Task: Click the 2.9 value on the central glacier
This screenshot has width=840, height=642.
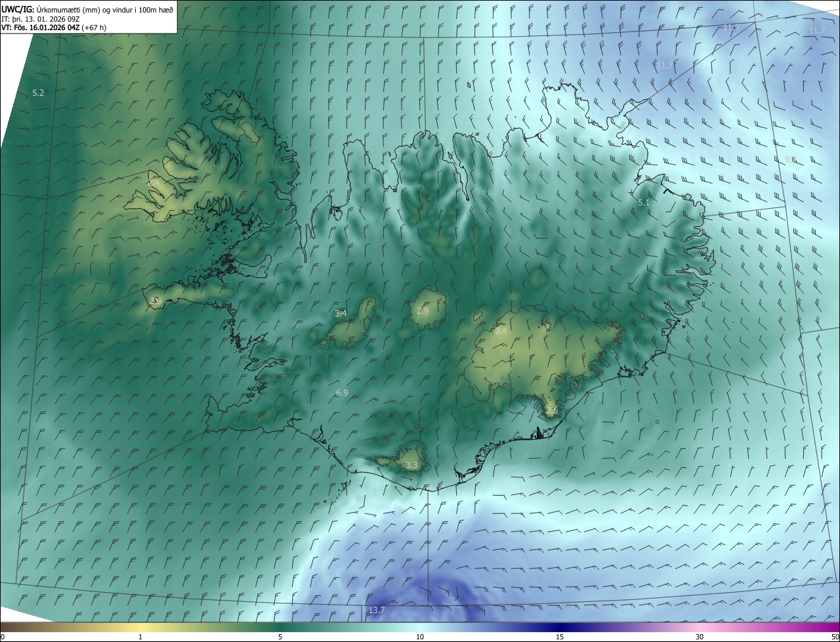Action: click(x=422, y=310)
